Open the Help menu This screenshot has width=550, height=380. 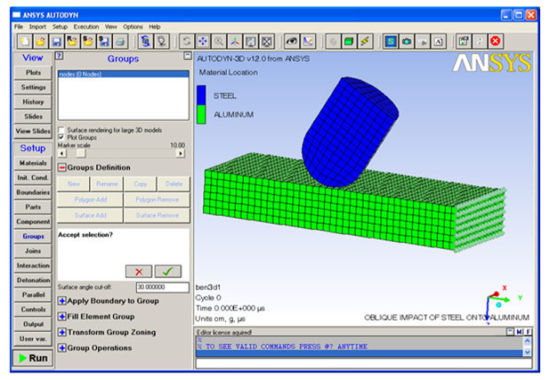click(x=154, y=27)
